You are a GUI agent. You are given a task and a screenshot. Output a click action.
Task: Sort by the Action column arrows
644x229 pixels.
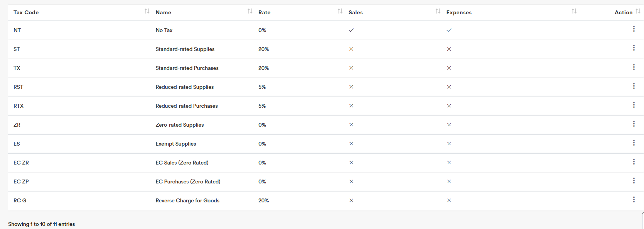[x=638, y=11]
